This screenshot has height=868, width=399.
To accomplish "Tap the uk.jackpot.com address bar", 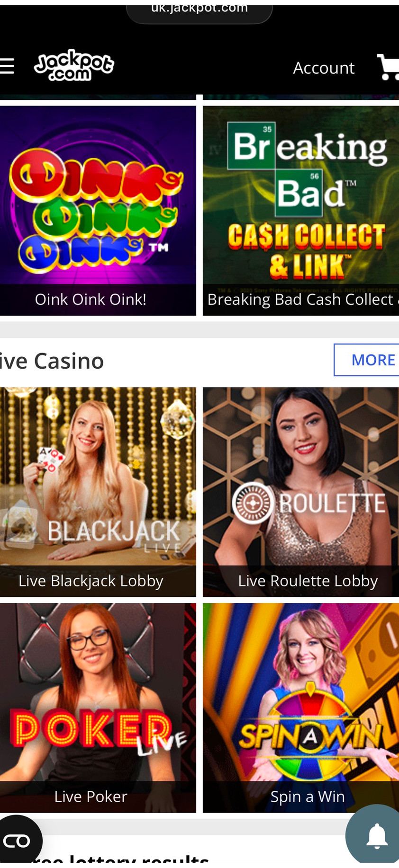I will [x=199, y=11].
